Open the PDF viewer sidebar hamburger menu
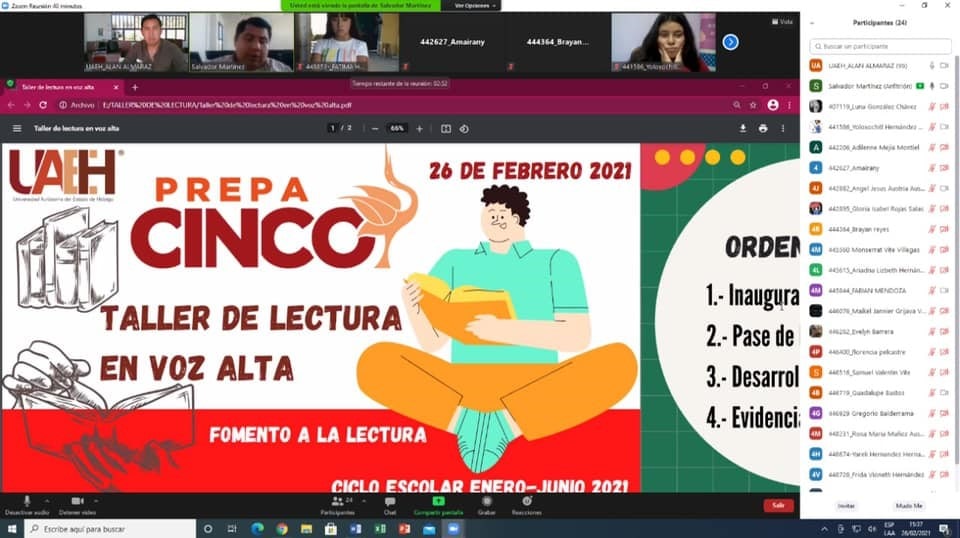Screen dimensions: 960x538 pyautogui.click(x=17, y=129)
